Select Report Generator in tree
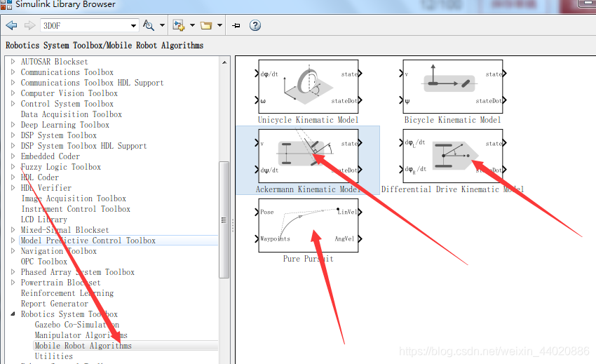This screenshot has width=596, height=364. (x=55, y=304)
